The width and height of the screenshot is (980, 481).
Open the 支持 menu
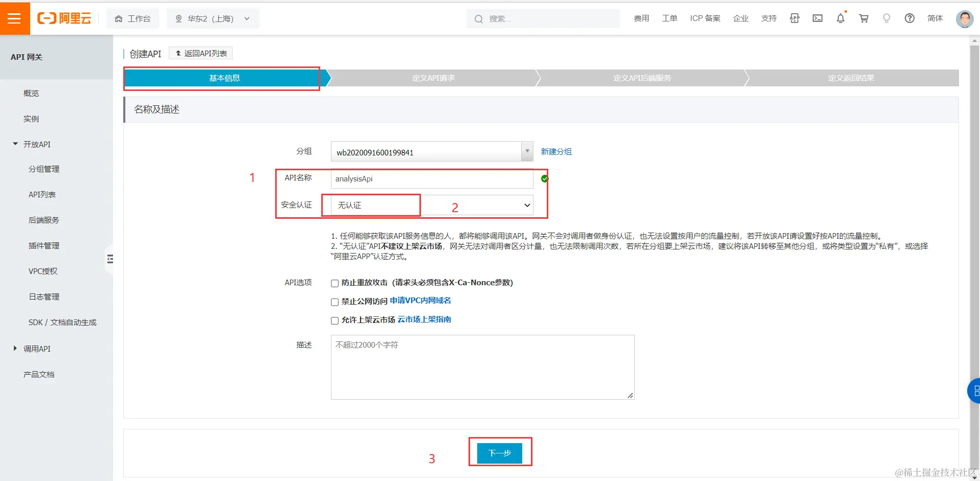(769, 18)
